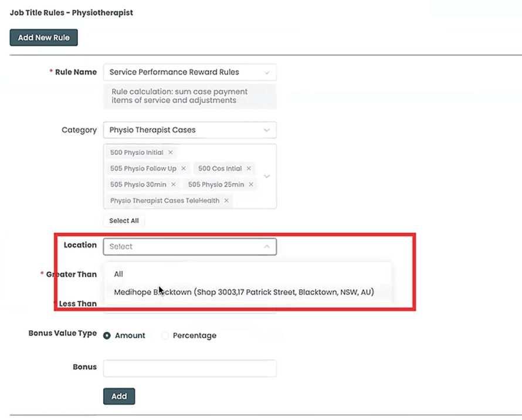Click the Add New Rule button
The height and width of the screenshot is (420, 522).
pos(43,38)
